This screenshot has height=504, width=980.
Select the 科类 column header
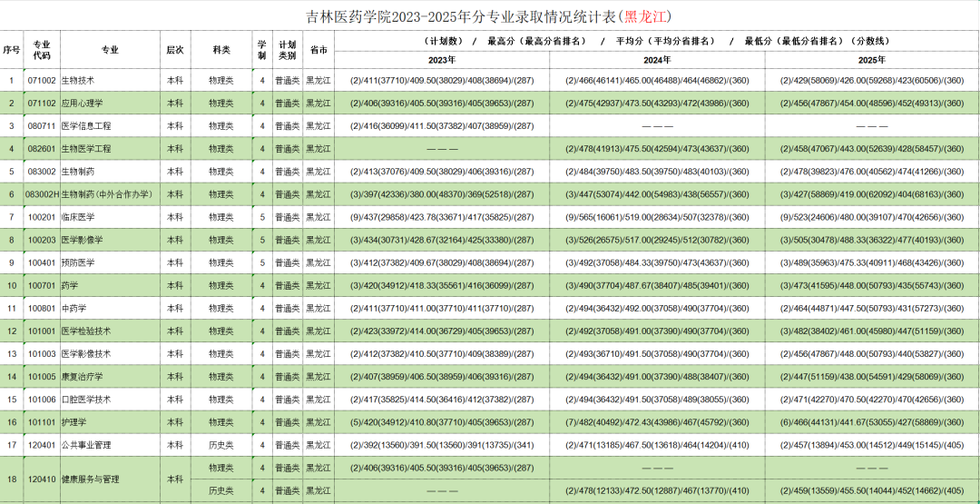(222, 50)
